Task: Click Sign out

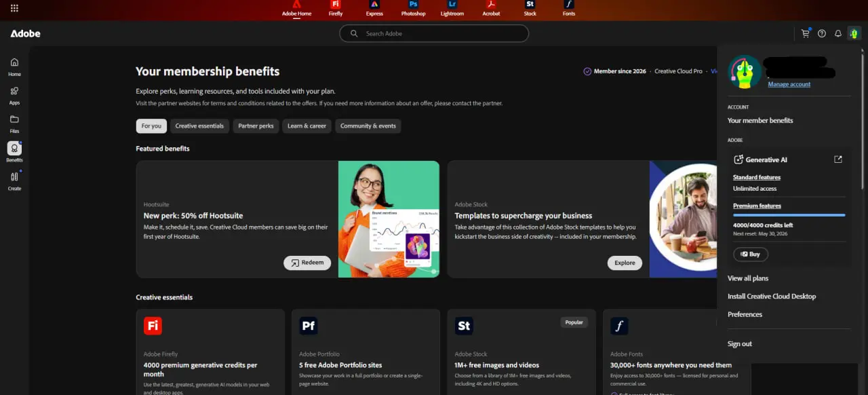Action: [740, 344]
